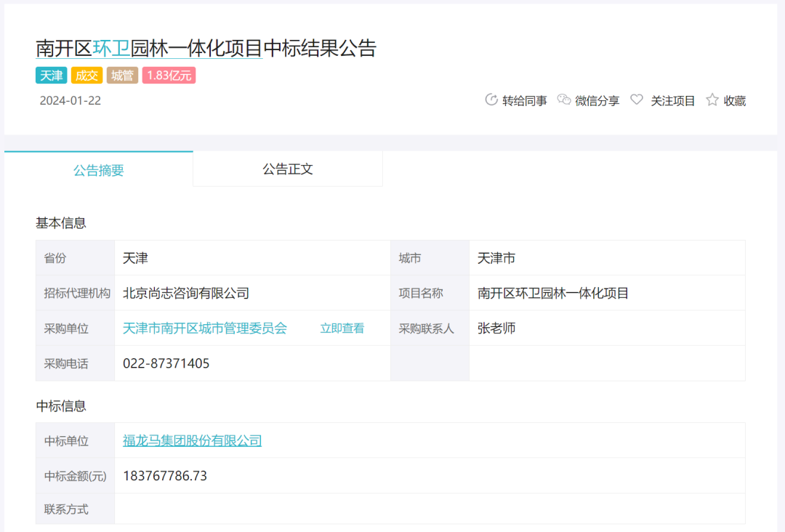
Task: Click contact name 张老师
Action: click(496, 329)
